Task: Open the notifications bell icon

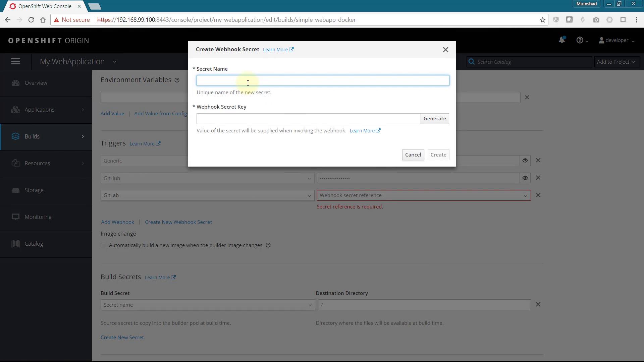Action: [562, 40]
